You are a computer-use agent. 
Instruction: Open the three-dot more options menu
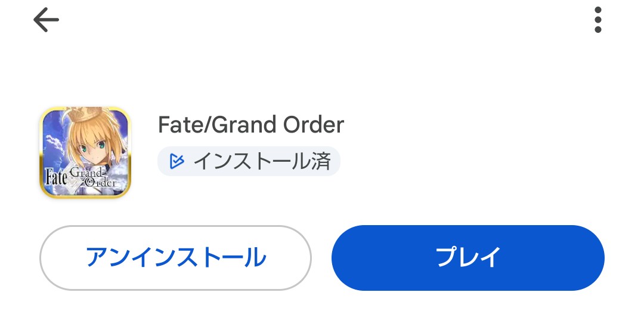point(598,20)
